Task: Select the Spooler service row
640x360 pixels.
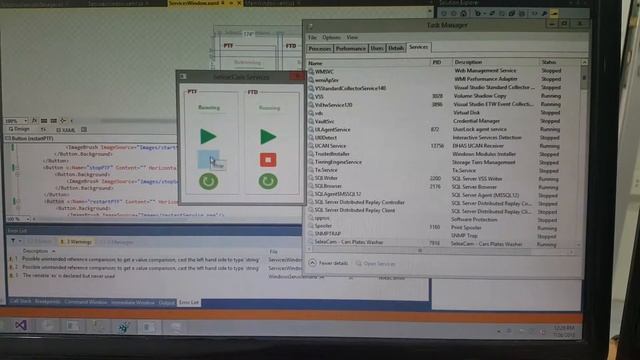Action: point(443,227)
